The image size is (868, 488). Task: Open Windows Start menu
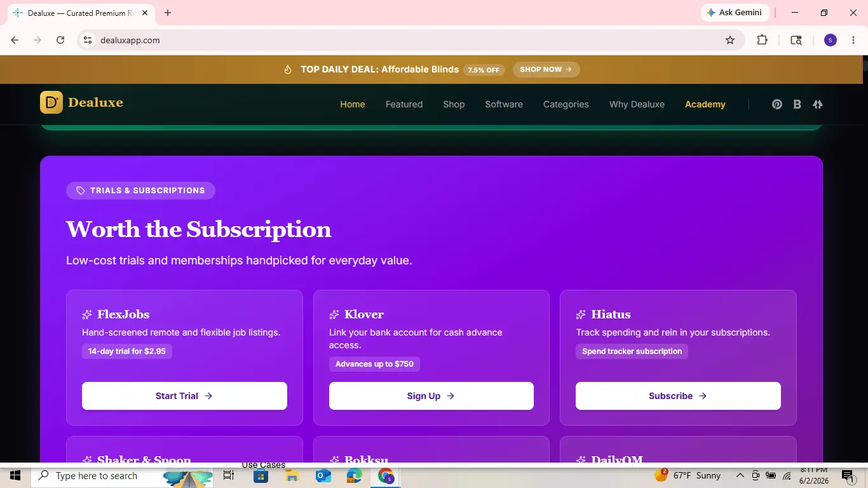pos(15,475)
